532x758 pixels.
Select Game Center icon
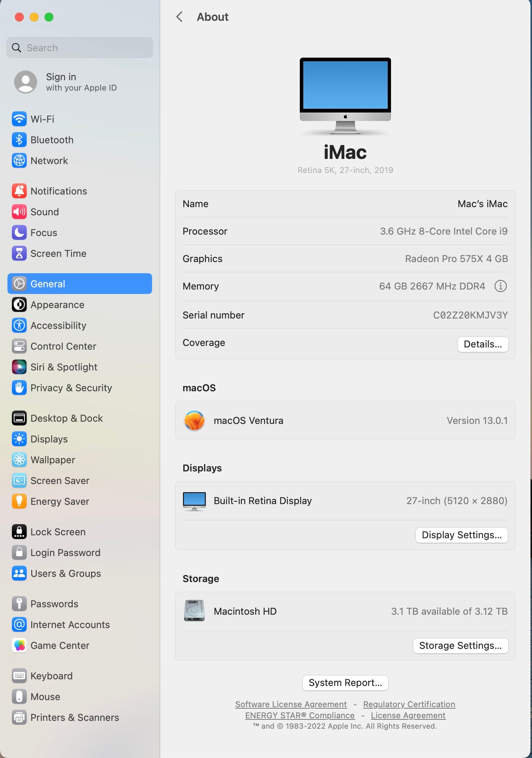point(19,646)
